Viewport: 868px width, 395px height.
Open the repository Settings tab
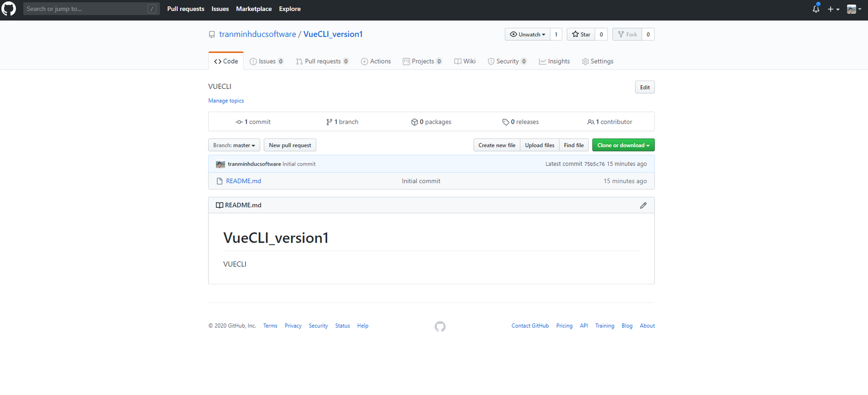(x=598, y=62)
